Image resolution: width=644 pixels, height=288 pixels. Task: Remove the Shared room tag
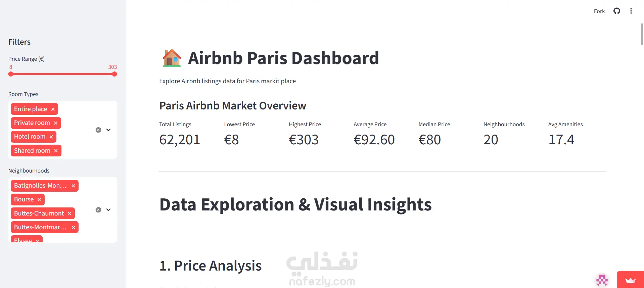click(56, 151)
